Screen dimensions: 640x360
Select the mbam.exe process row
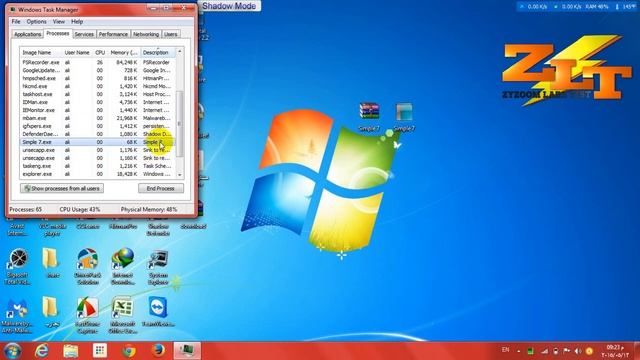[98, 118]
